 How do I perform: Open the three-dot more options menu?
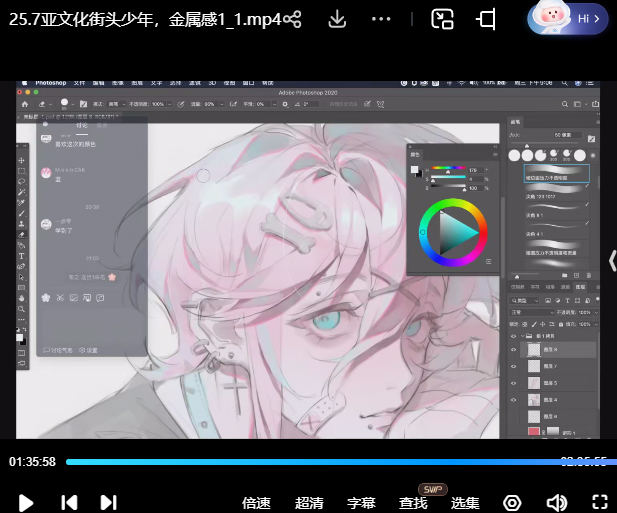[x=381, y=19]
